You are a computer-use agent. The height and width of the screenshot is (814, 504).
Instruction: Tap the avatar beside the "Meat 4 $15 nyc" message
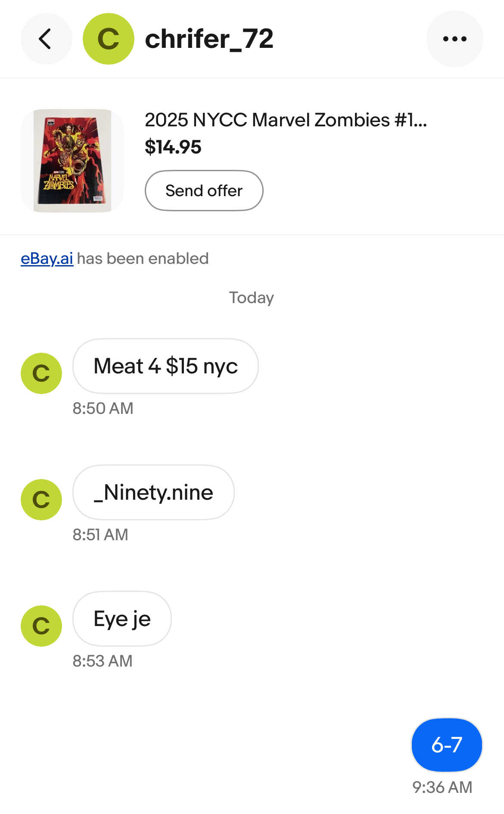(x=41, y=373)
